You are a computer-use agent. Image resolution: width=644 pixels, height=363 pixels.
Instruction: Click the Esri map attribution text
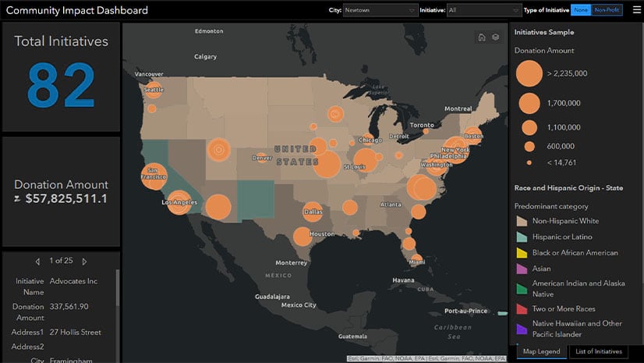pos(426,358)
